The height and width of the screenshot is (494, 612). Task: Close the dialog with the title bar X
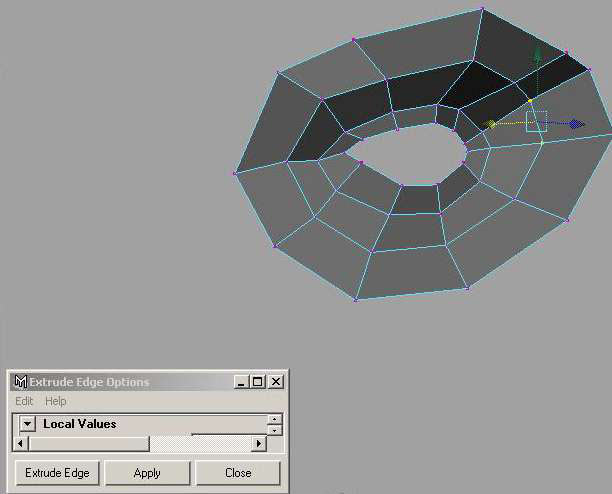(276, 382)
